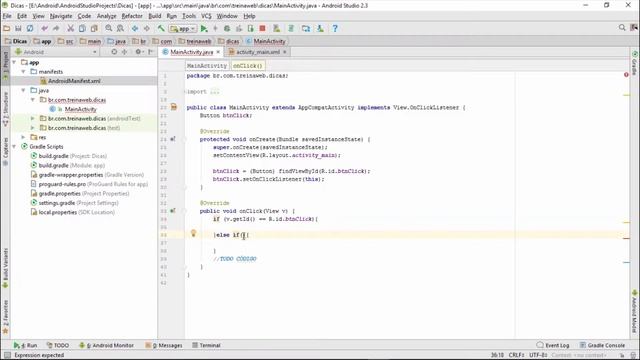The height and width of the screenshot is (360, 640).
Task: Open the Run tool window button
Action: click(25, 345)
